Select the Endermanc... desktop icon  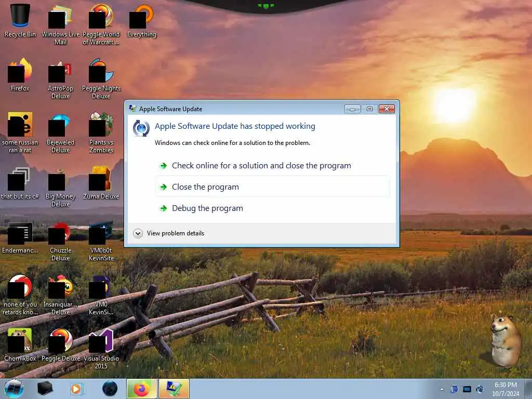point(20,237)
